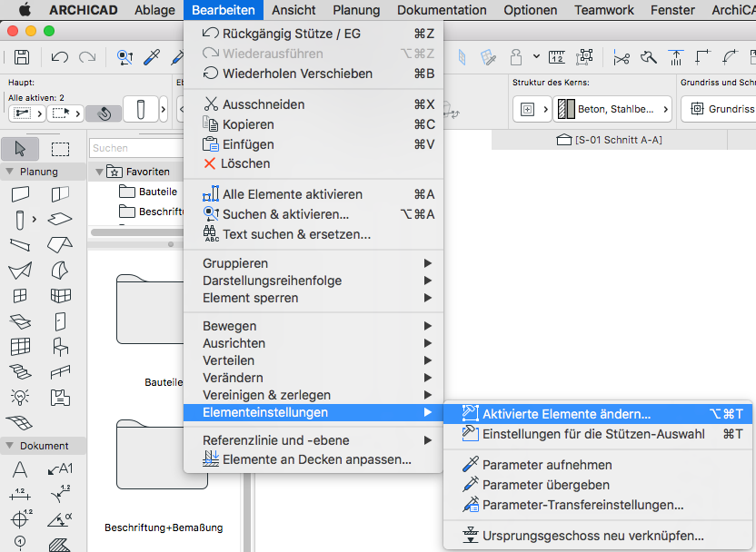The height and width of the screenshot is (552, 756).
Task: Click the Beschriftung+Bemaßung folder thumbnail
Action: point(162,455)
